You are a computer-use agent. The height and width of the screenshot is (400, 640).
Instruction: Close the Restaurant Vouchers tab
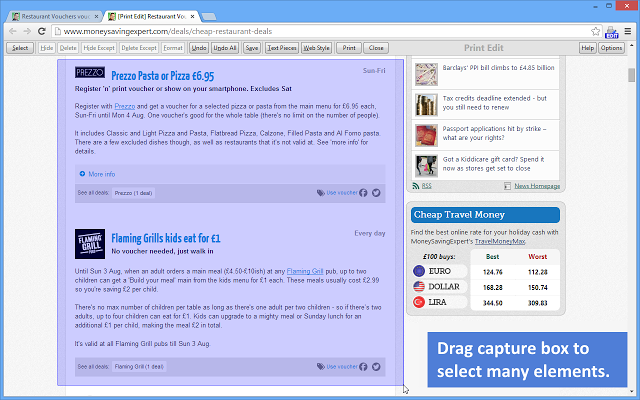point(96,17)
